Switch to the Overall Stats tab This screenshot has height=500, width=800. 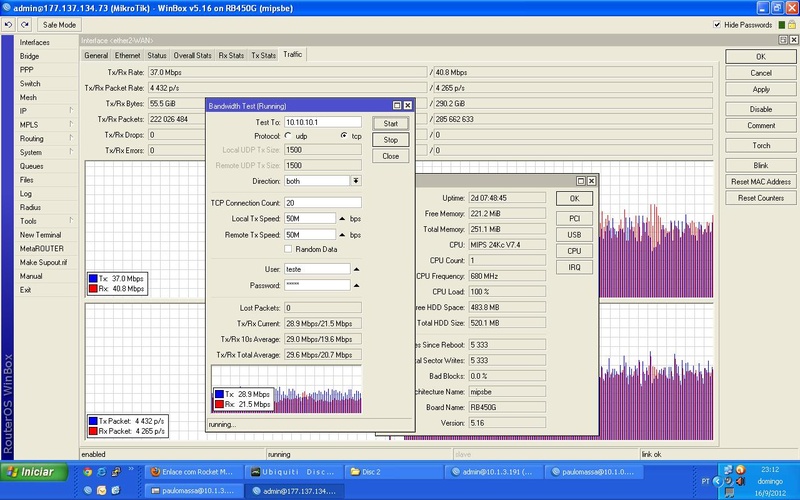click(192, 55)
